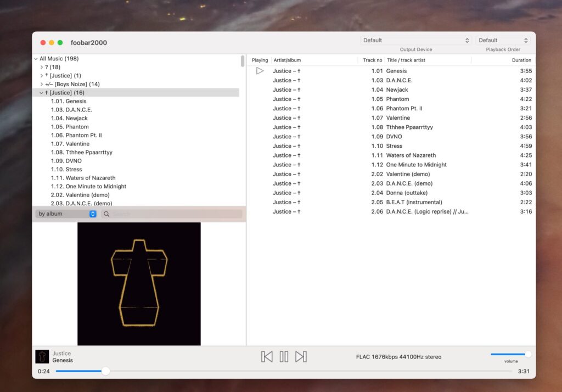Select playlist track 1.05 Phantom
Screen dimensions: 562x392
[x=391, y=99]
